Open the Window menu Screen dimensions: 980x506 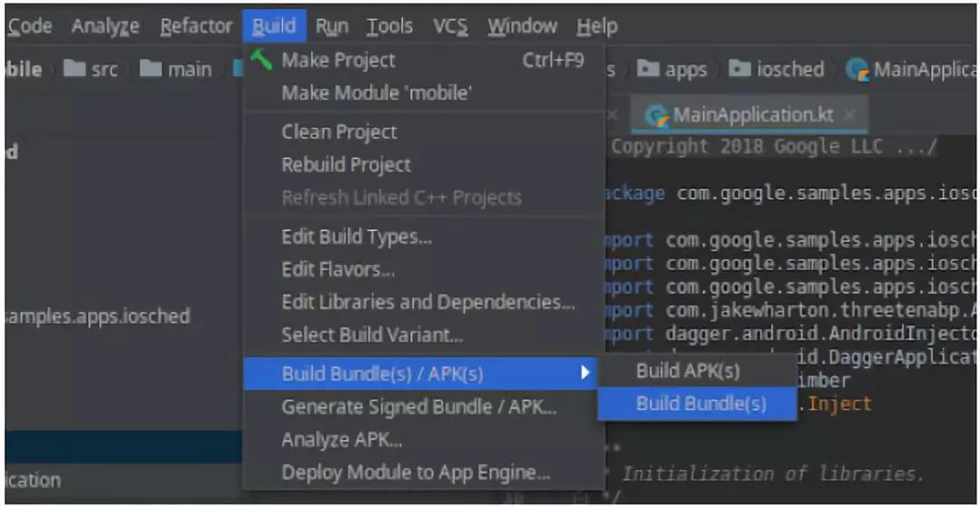tap(522, 26)
